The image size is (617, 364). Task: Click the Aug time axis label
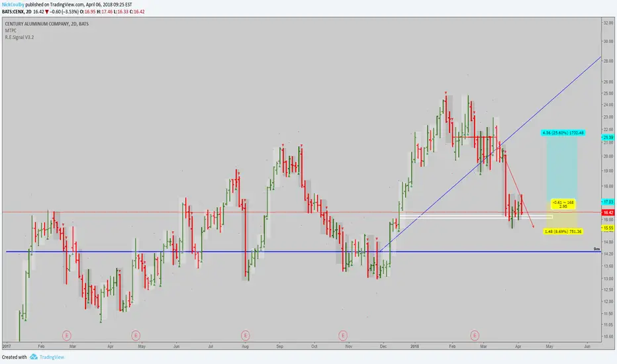click(245, 347)
